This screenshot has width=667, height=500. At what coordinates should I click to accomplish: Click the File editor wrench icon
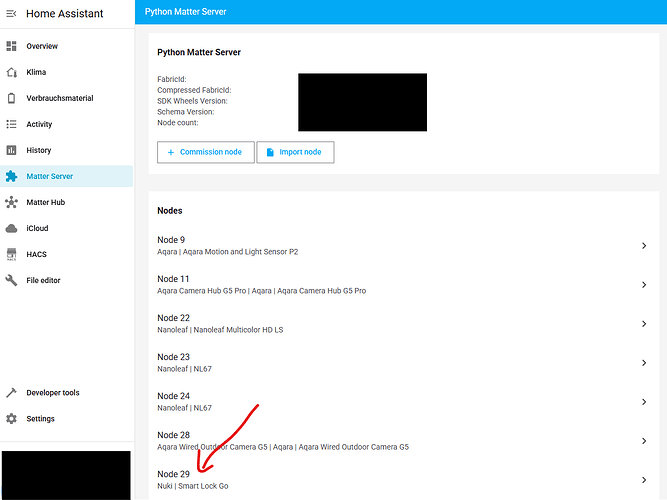point(12,280)
